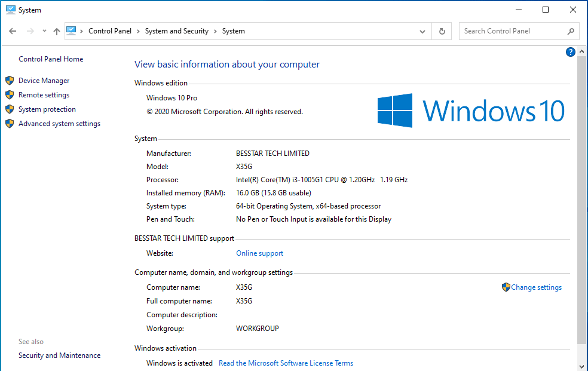This screenshot has width=588, height=371.
Task: Click the BESSTAR TECH LIMITED manufacturer value
Action: 272,154
